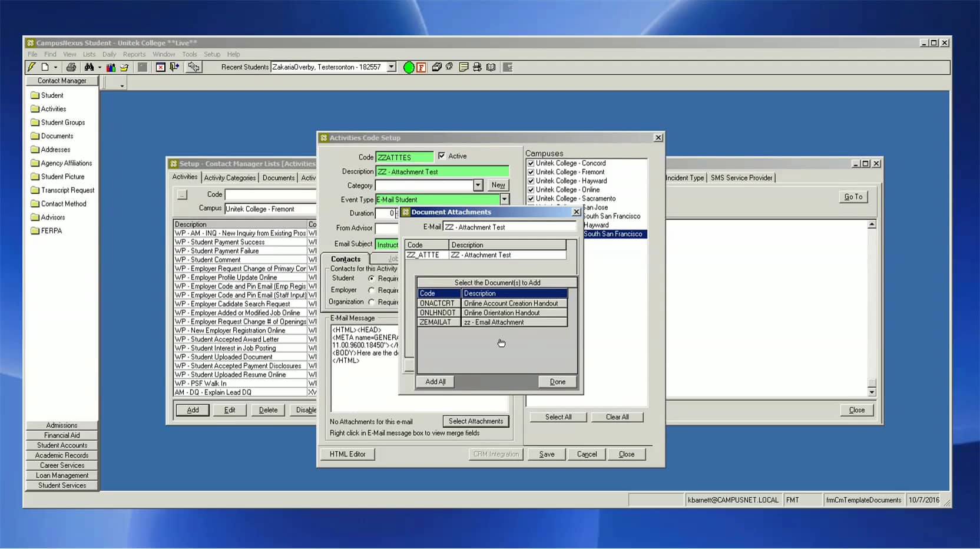The width and height of the screenshot is (980, 549).
Task: Open the Addresses folder in sidebar
Action: (x=51, y=150)
